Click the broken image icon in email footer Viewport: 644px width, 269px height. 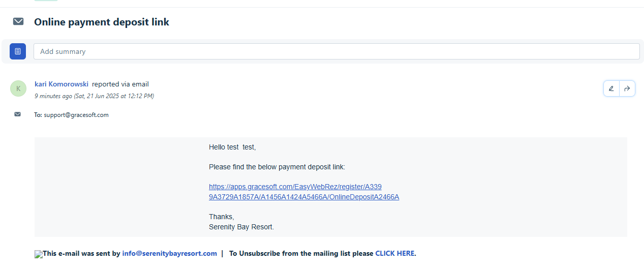point(39,254)
